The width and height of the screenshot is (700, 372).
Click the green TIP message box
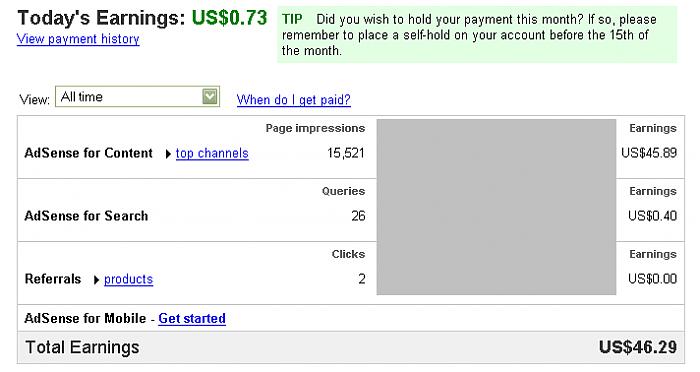477,34
